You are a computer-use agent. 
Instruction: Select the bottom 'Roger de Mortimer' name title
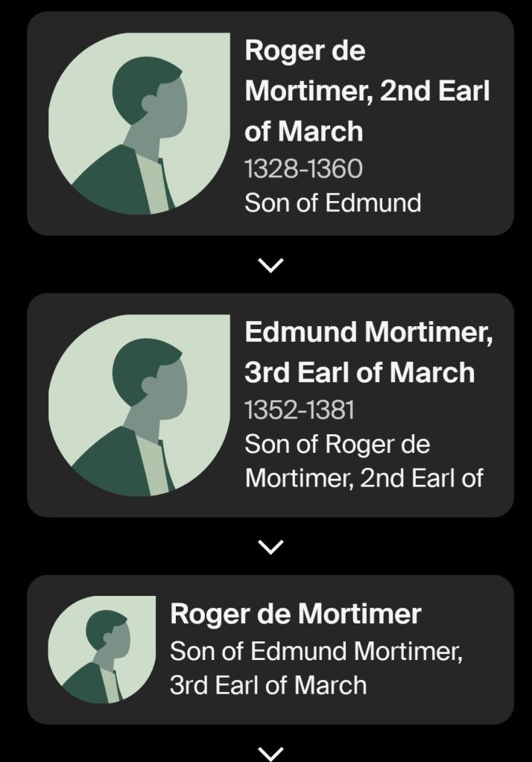[x=295, y=614]
